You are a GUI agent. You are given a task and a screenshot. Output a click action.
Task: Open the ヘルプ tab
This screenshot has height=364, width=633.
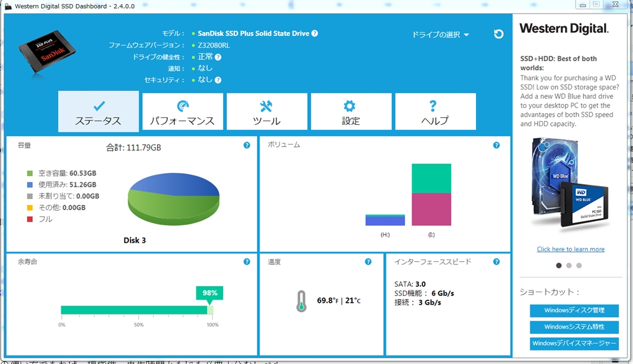point(435,112)
